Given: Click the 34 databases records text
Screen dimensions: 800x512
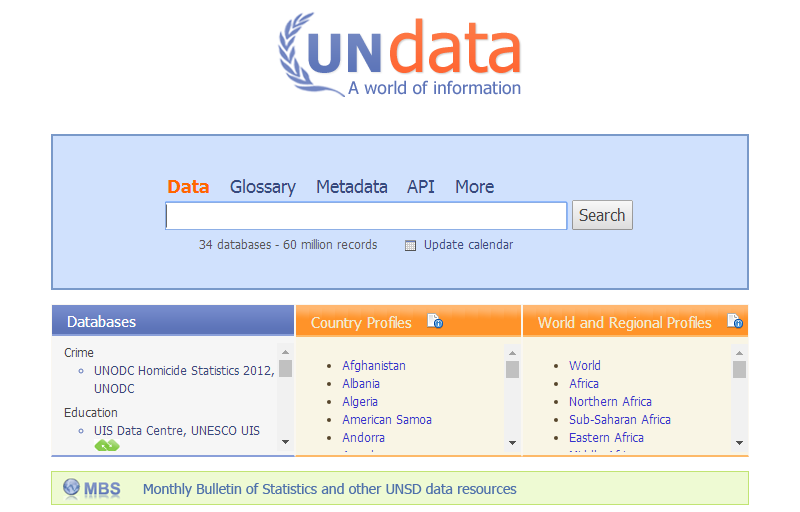Looking at the screenshot, I should [x=288, y=245].
